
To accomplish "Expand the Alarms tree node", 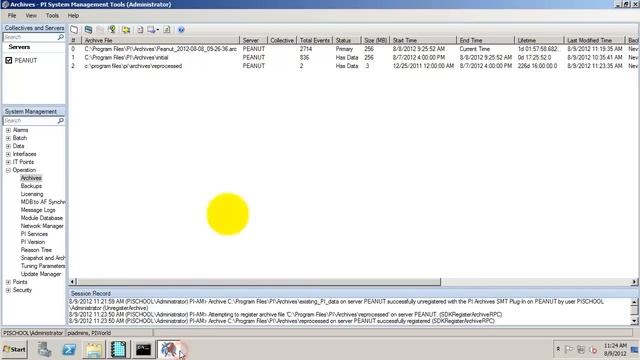I will (x=8, y=130).
